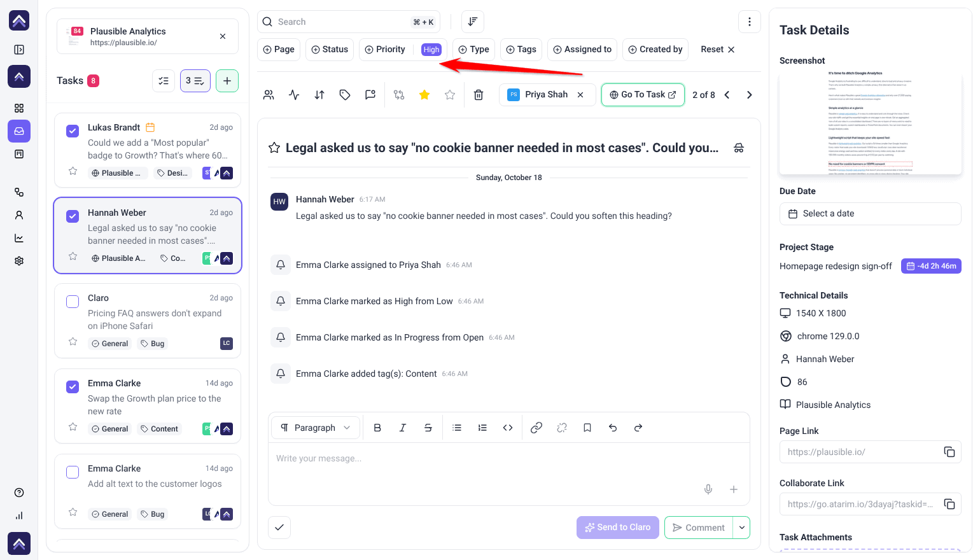This screenshot has width=980, height=560.
Task: Open the Created by filter
Action: click(x=655, y=50)
